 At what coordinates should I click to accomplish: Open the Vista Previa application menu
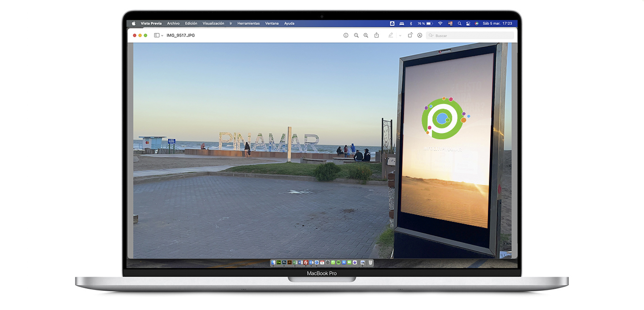click(x=151, y=23)
